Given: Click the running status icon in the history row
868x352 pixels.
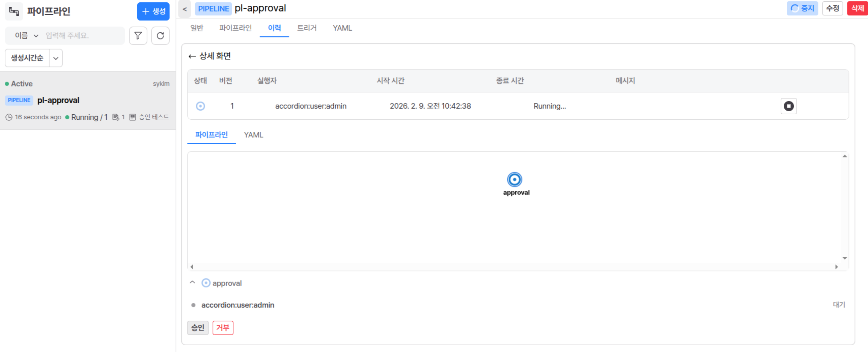Looking at the screenshot, I should 200,106.
